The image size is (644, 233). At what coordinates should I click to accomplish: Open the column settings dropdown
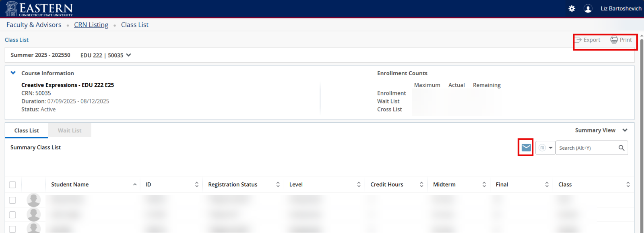pos(545,148)
